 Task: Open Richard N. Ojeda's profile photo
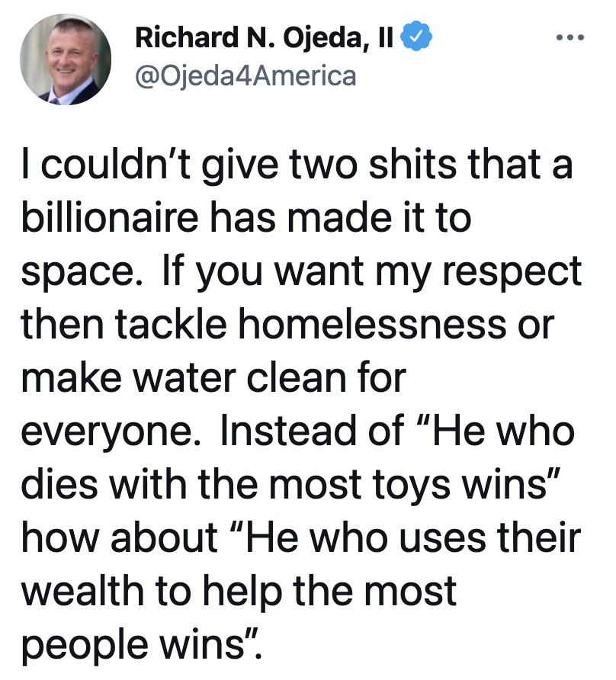[x=66, y=59]
